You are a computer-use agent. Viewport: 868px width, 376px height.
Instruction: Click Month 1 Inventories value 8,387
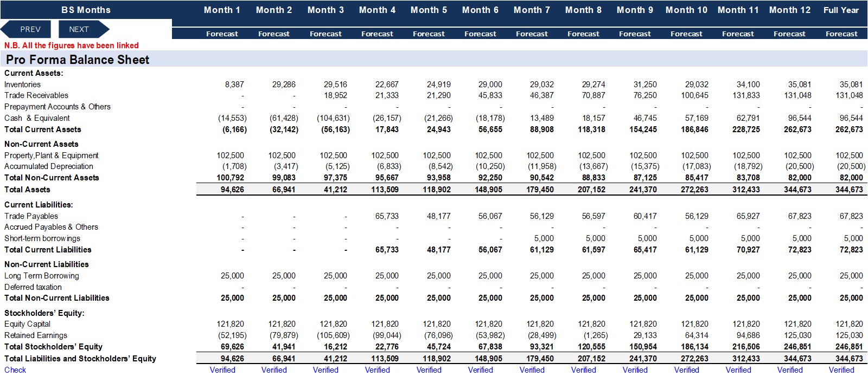click(x=234, y=85)
